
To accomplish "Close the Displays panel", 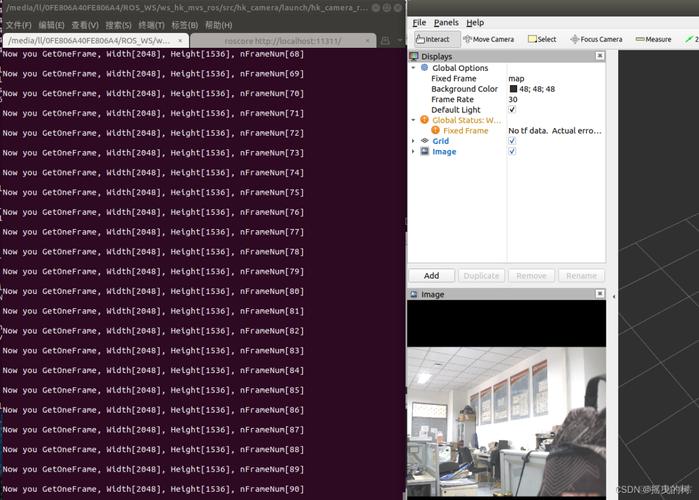I will (600, 56).
